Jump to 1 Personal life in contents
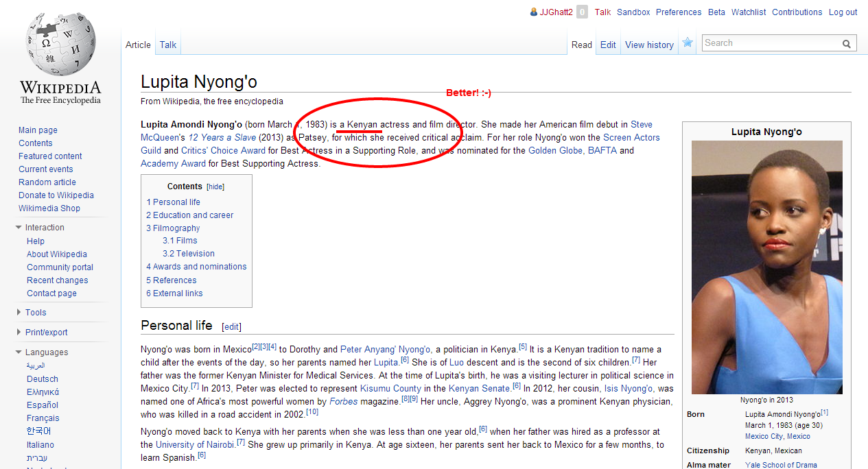 (174, 202)
